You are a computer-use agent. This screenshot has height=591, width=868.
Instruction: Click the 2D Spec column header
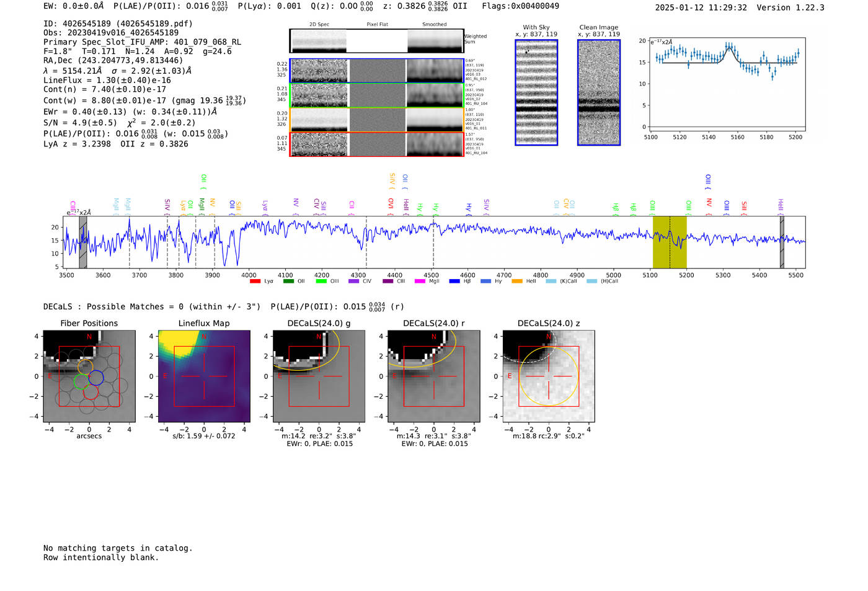click(x=319, y=25)
